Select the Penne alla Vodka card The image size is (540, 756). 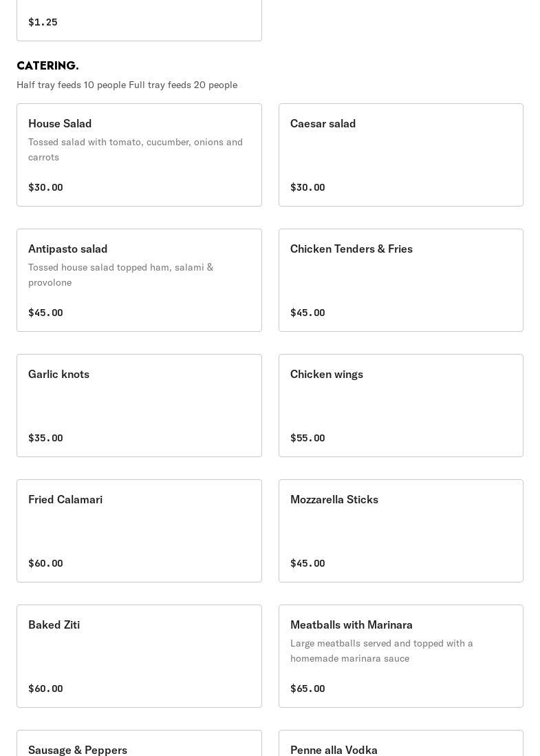pyautogui.click(x=400, y=745)
